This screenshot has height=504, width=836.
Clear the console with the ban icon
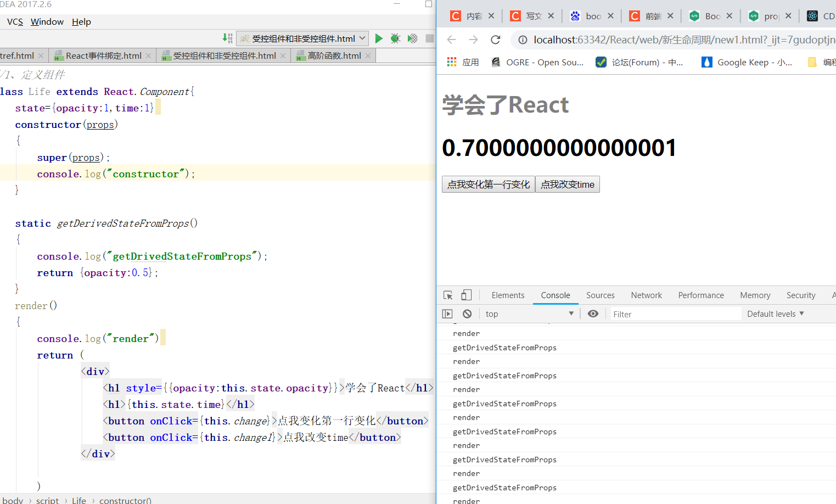tap(467, 314)
